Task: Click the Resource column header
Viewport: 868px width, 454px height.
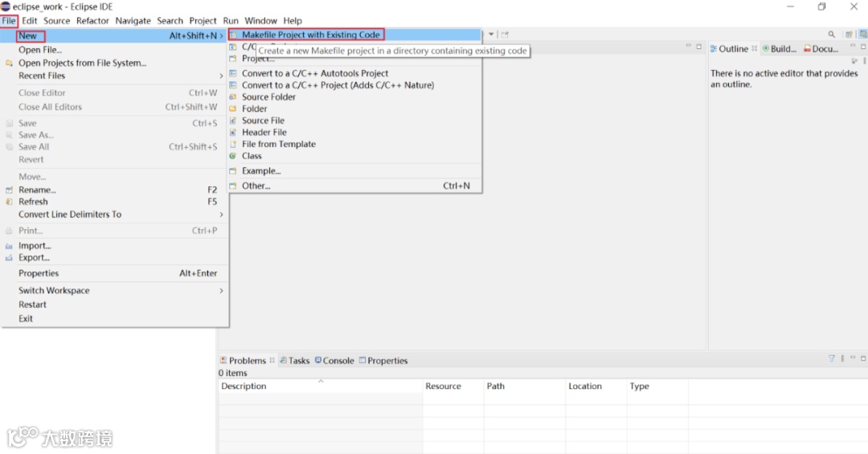Action: point(452,386)
